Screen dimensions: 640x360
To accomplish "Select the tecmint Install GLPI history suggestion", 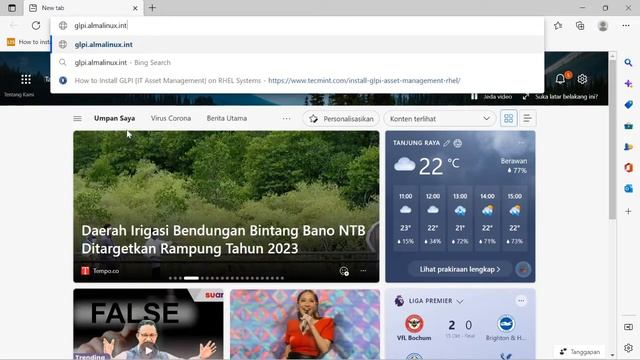I will coord(297,80).
